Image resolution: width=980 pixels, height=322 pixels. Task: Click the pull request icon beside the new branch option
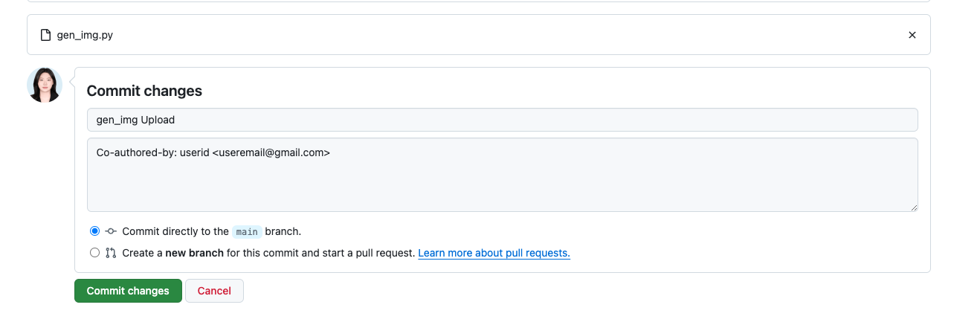pos(111,253)
